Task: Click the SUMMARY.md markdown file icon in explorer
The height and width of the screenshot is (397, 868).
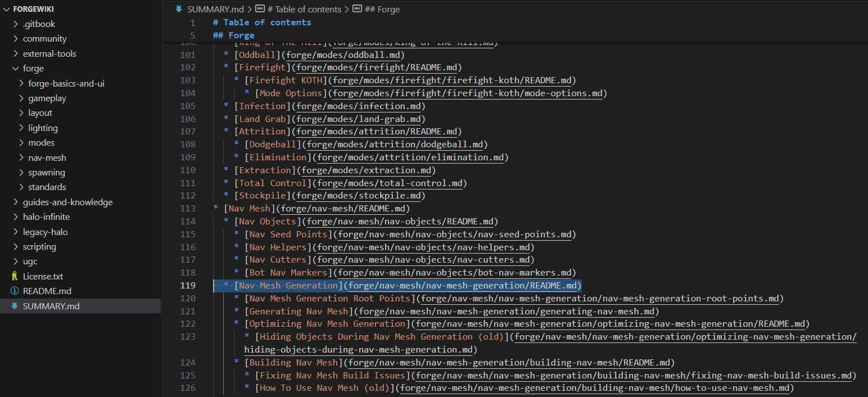Action: [15, 306]
